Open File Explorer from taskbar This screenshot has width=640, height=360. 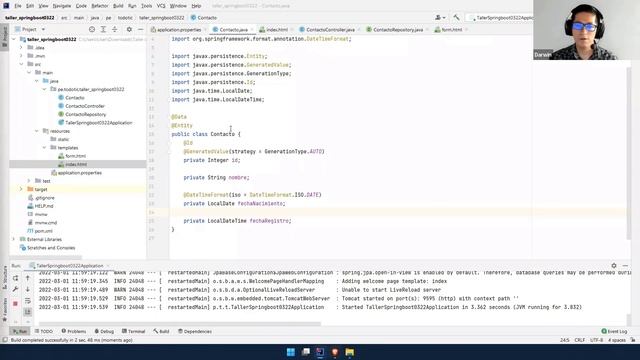click(350, 352)
